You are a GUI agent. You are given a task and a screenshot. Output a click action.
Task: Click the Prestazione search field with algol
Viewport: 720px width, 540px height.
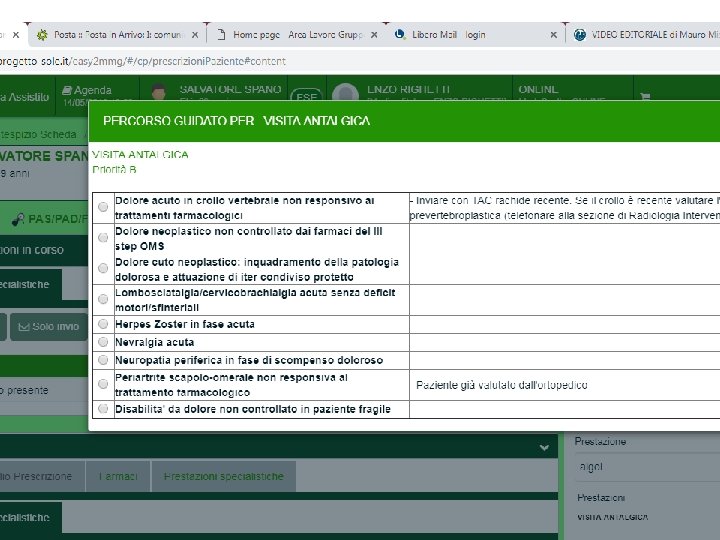[x=647, y=467]
